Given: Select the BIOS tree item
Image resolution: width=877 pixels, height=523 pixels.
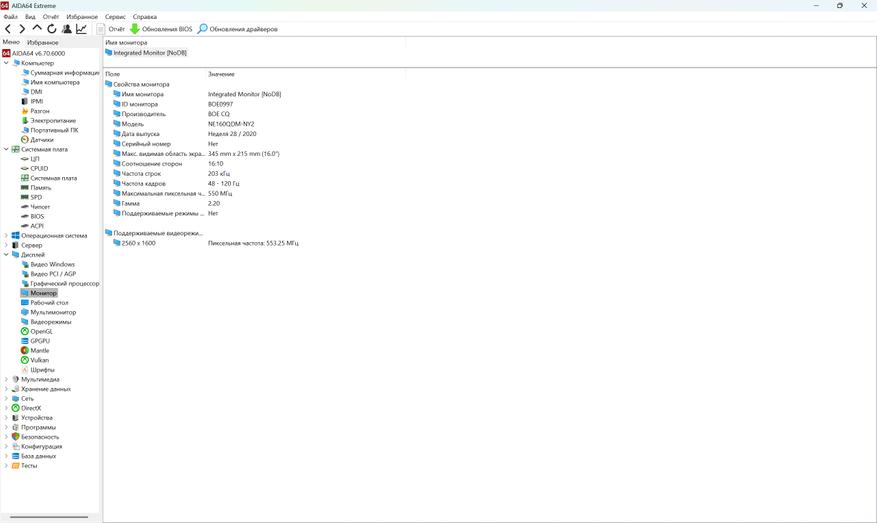Looking at the screenshot, I should click(32, 216).
